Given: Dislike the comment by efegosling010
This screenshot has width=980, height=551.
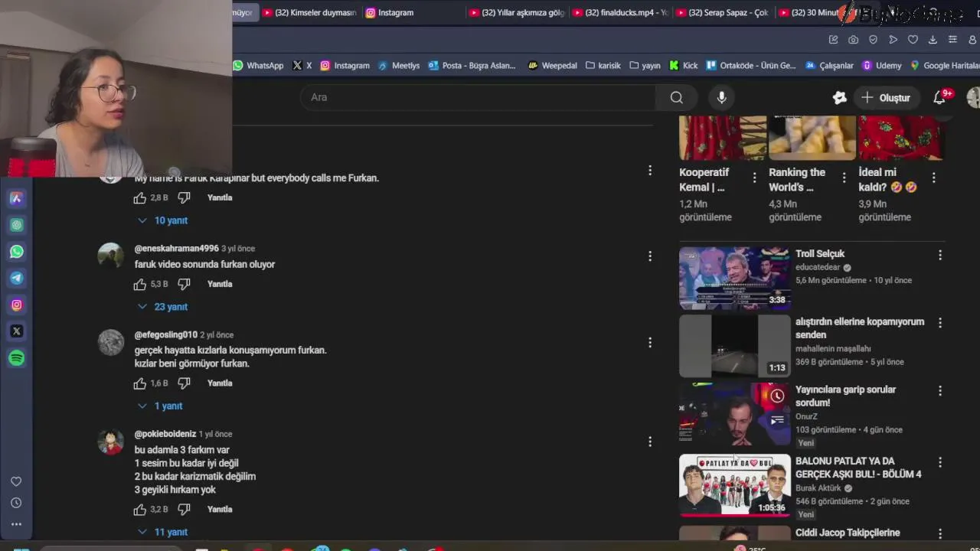Looking at the screenshot, I should (184, 383).
